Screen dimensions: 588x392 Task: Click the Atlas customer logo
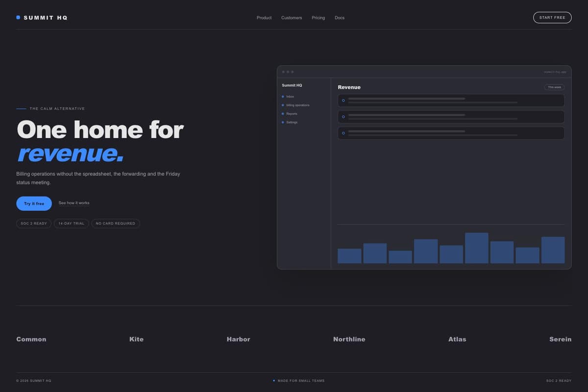[457, 339]
